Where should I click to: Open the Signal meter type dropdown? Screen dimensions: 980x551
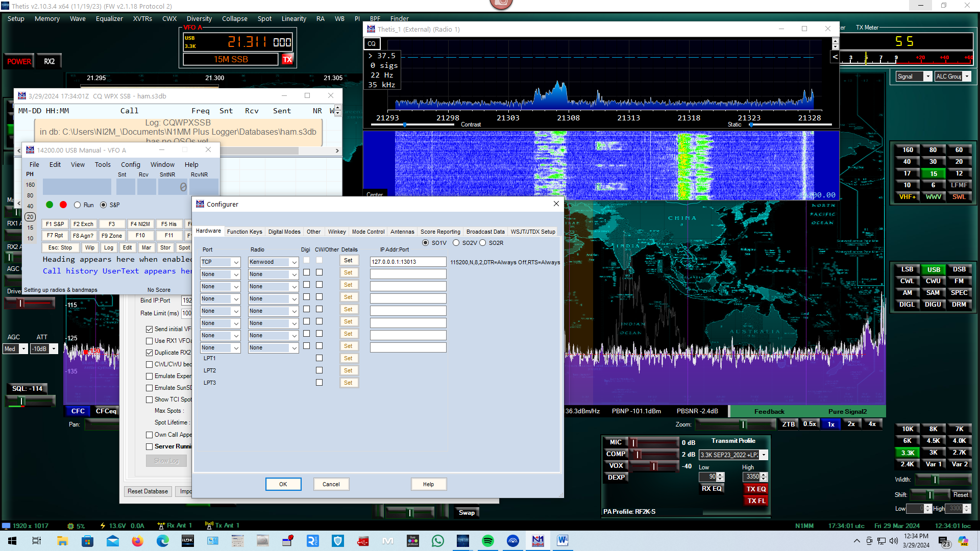[928, 77]
